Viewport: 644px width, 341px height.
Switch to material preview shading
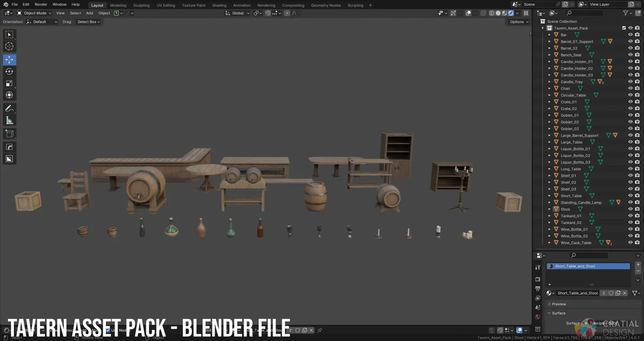point(504,13)
